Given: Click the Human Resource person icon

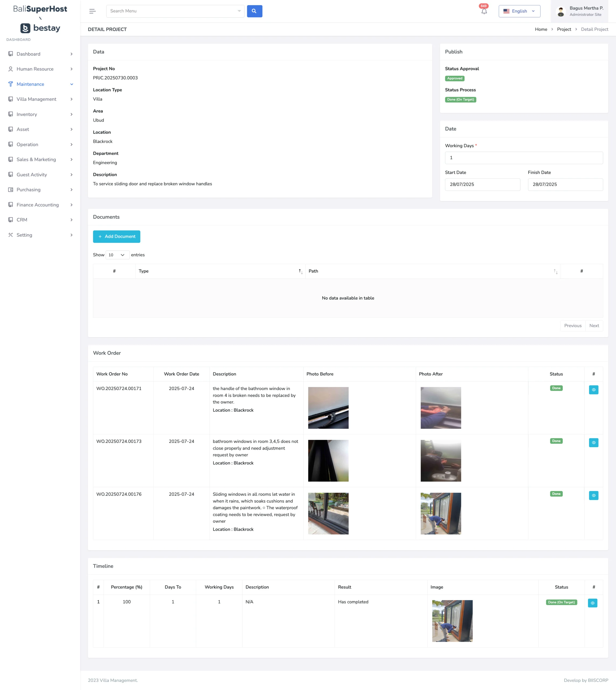Looking at the screenshot, I should pyautogui.click(x=11, y=69).
